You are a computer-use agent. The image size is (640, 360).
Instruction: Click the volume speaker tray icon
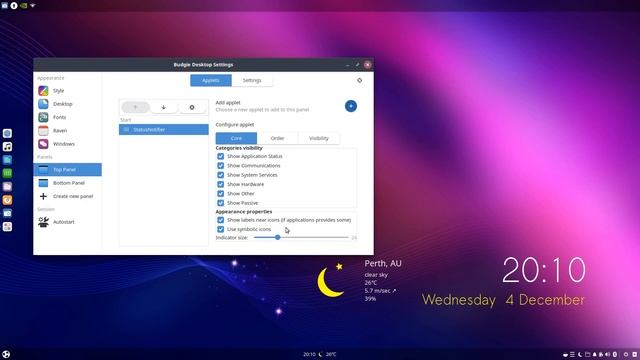pos(607,355)
